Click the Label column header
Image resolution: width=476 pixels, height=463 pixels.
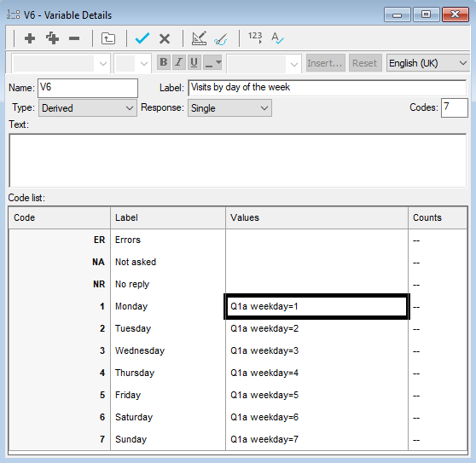(x=168, y=217)
